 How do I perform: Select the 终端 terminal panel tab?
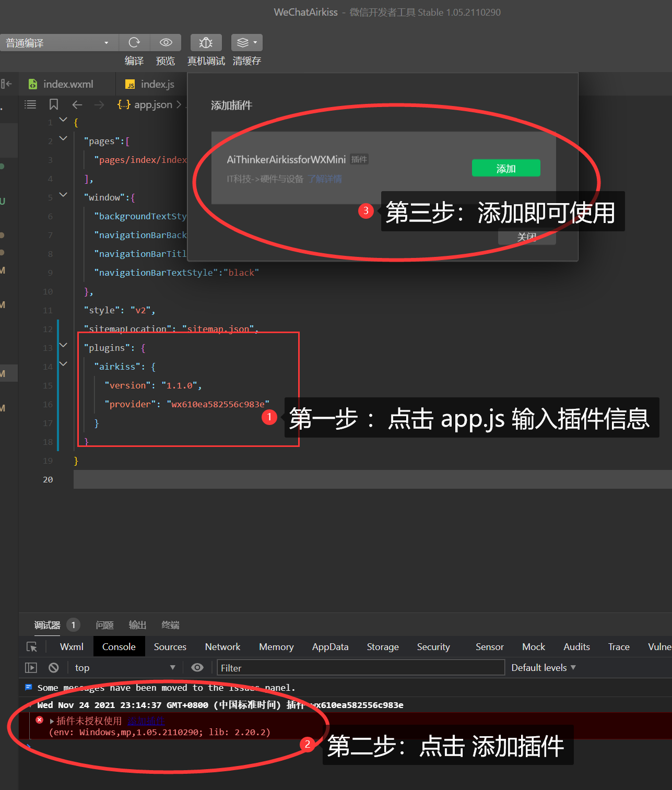point(170,625)
